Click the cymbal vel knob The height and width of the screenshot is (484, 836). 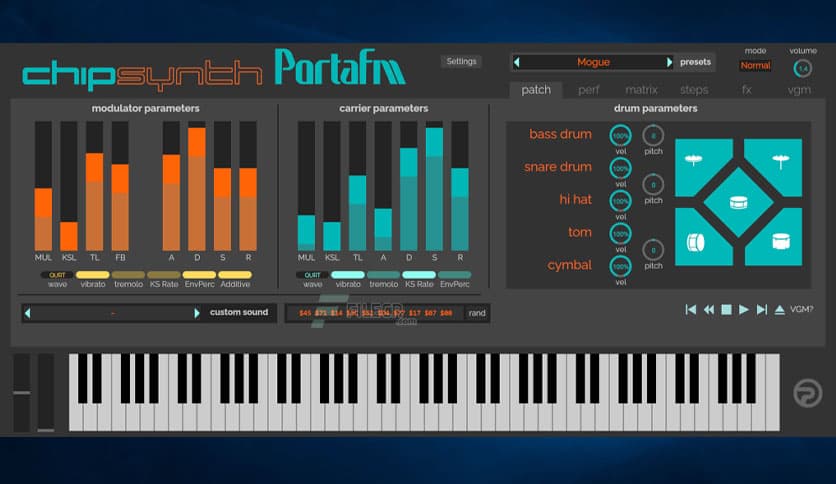(621, 267)
